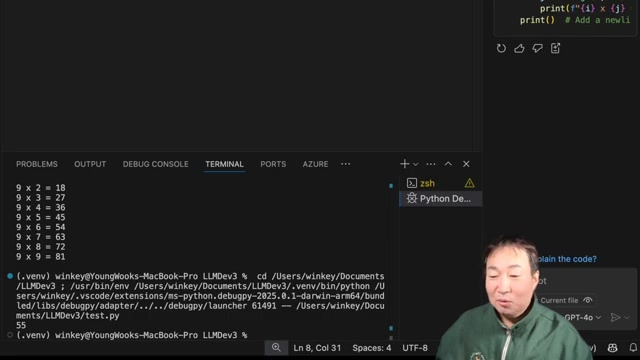Open notifications bell in the status bar
This screenshot has height=360, width=640.
point(633,348)
